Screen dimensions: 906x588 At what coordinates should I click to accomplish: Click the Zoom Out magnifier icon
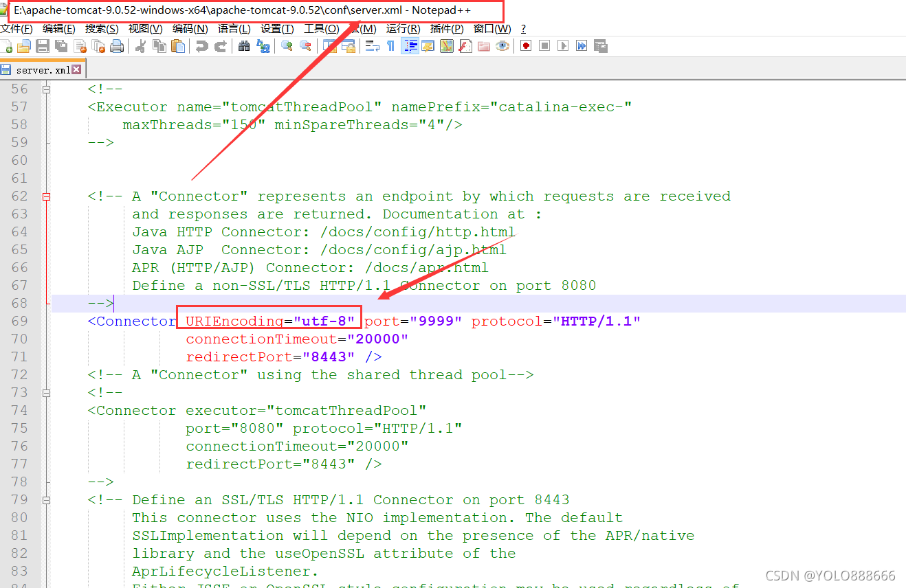(305, 47)
